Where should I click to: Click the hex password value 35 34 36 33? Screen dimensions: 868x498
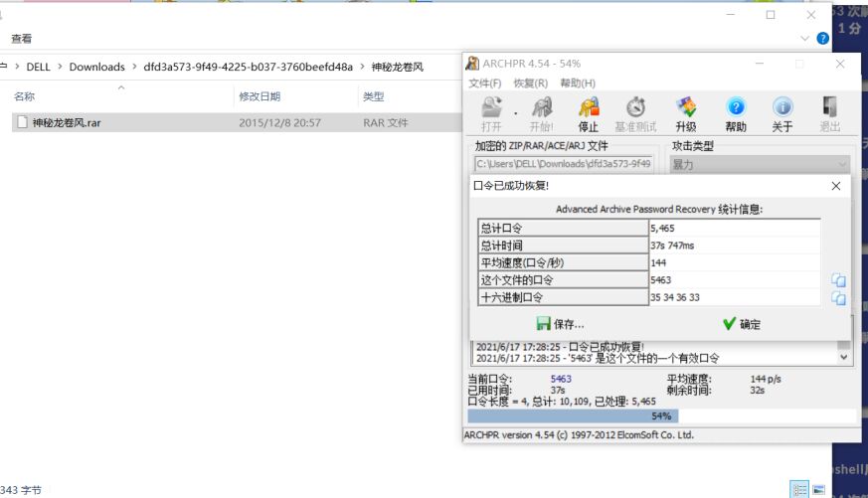(x=675, y=297)
